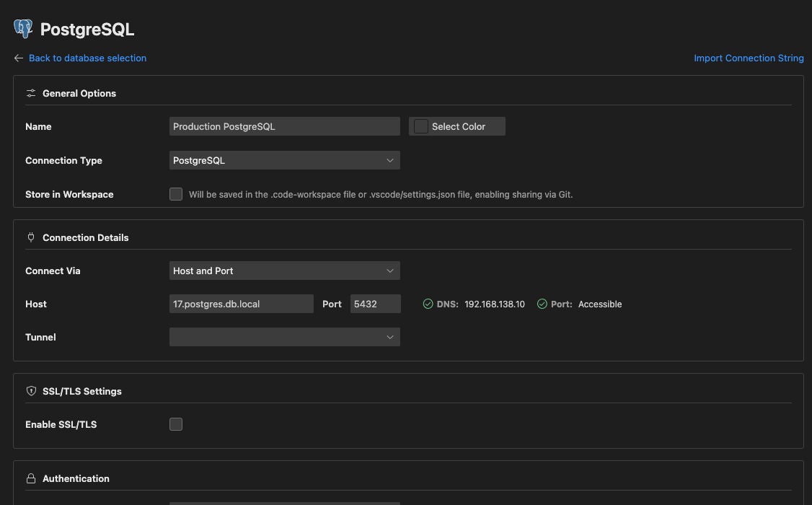812x505 pixels.
Task: Open Import Connection String link
Action: tap(749, 58)
